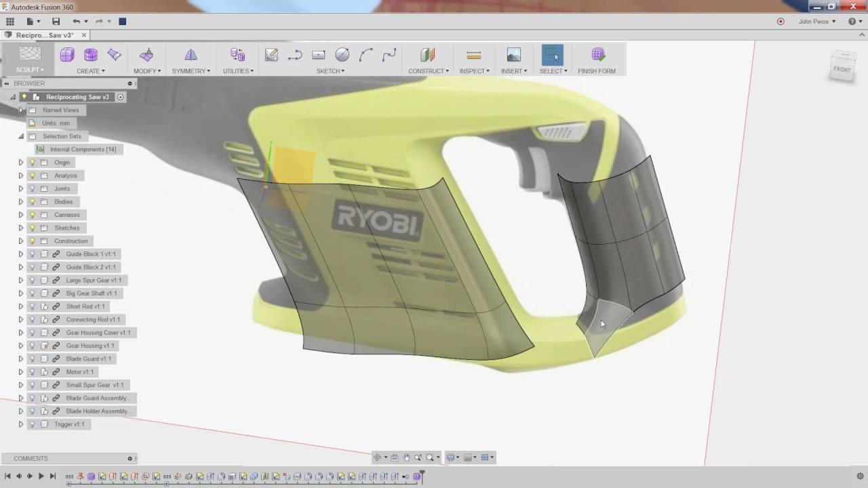Open the Display Settings dropdown in navigation bar
Viewport: 868px width, 488px height.
coord(452,457)
